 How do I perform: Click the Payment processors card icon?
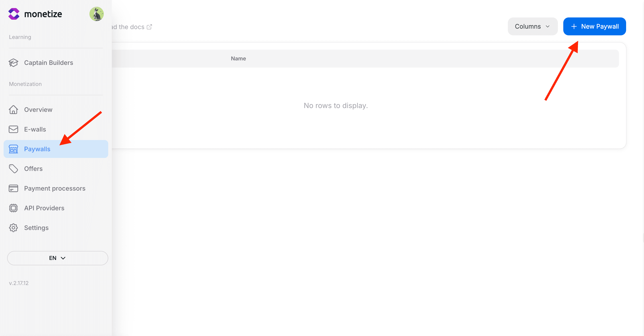click(x=13, y=188)
